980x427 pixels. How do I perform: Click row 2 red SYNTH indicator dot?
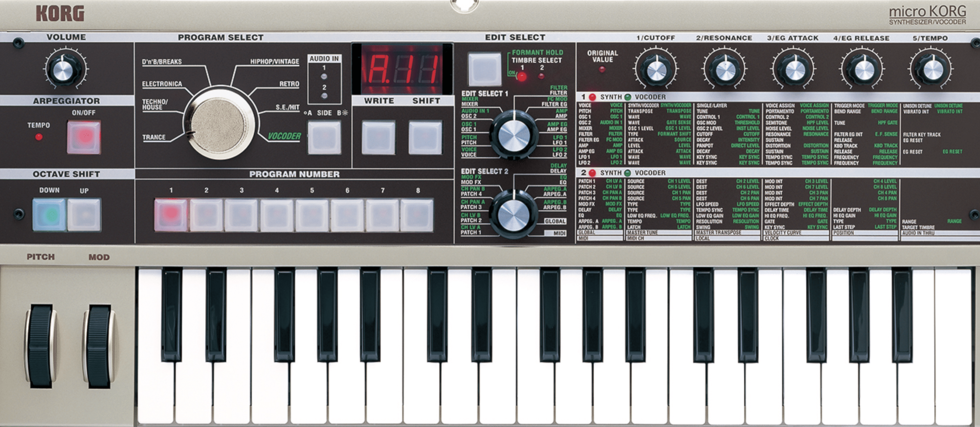[x=592, y=173]
